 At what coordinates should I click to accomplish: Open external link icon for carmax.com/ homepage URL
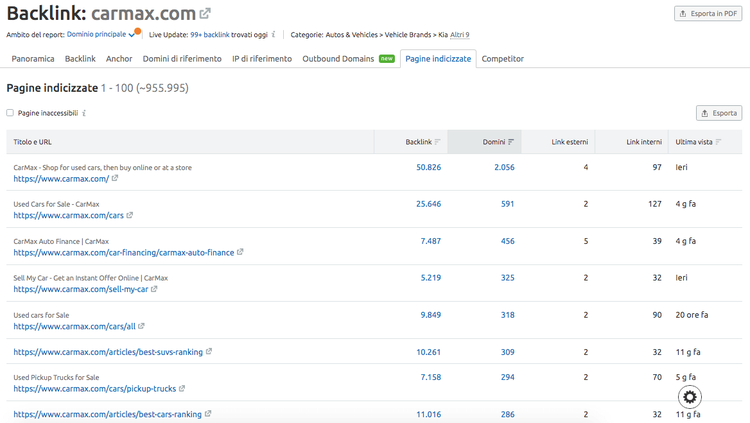(115, 178)
